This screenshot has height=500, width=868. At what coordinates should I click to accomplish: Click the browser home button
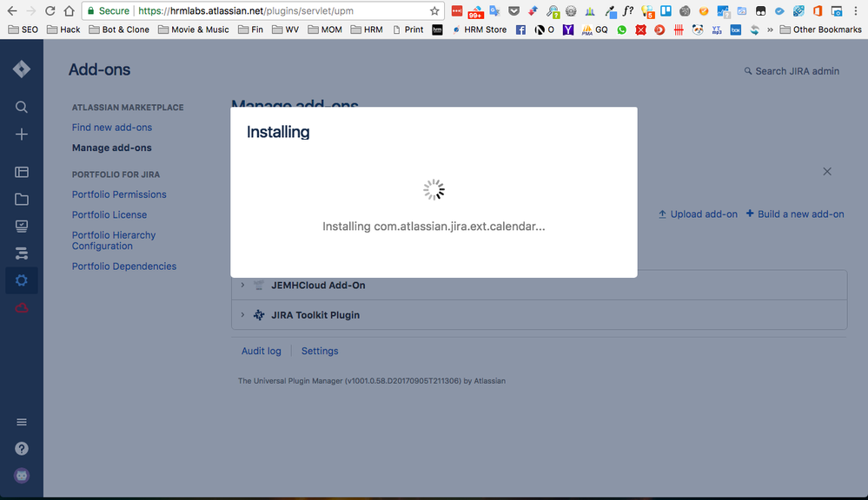[x=69, y=10]
